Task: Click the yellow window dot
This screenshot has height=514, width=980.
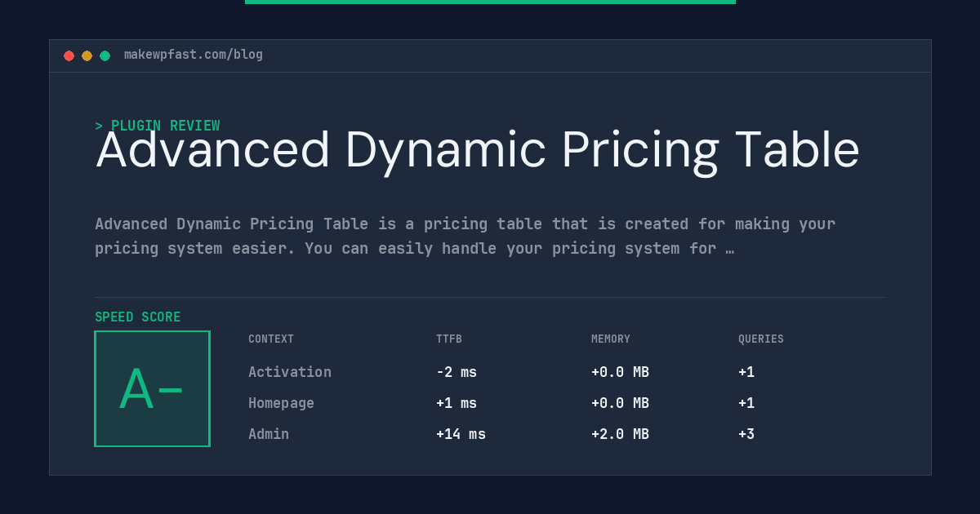Action: click(x=87, y=55)
